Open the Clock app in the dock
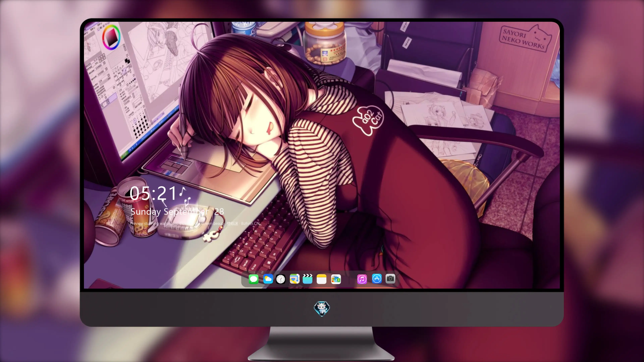Screen dimensions: 644x362 [281, 279]
